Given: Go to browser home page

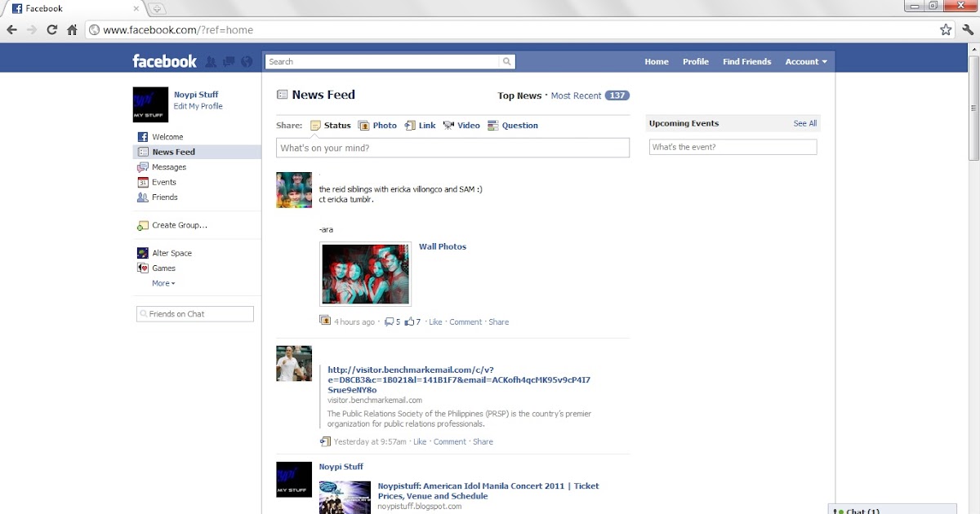Looking at the screenshot, I should point(73,29).
